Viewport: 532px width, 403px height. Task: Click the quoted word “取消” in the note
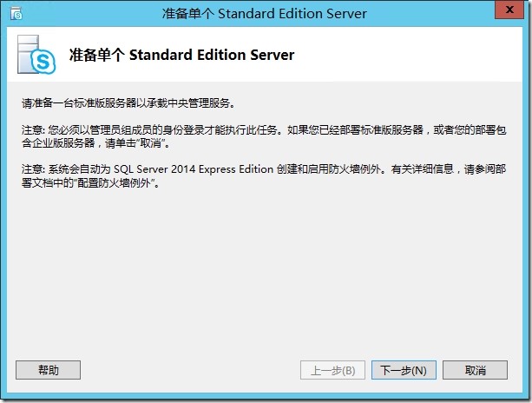pos(150,143)
